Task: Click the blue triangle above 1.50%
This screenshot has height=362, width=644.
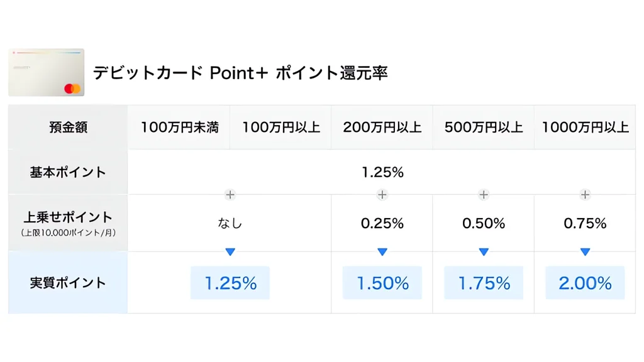Action: click(x=382, y=251)
